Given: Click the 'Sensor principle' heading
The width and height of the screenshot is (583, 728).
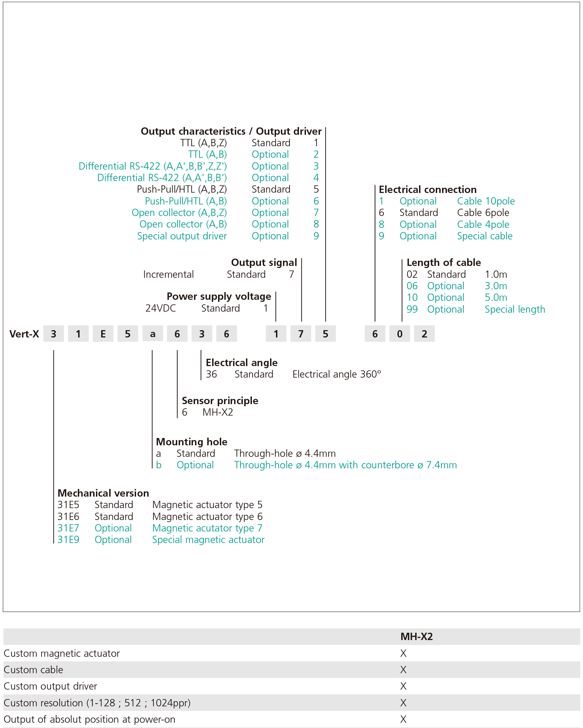Looking at the screenshot, I should 220,401.
